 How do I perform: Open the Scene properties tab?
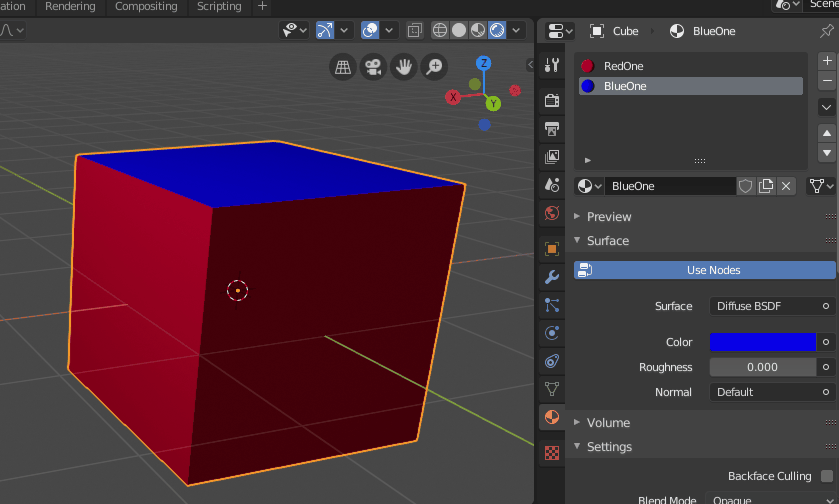click(552, 185)
